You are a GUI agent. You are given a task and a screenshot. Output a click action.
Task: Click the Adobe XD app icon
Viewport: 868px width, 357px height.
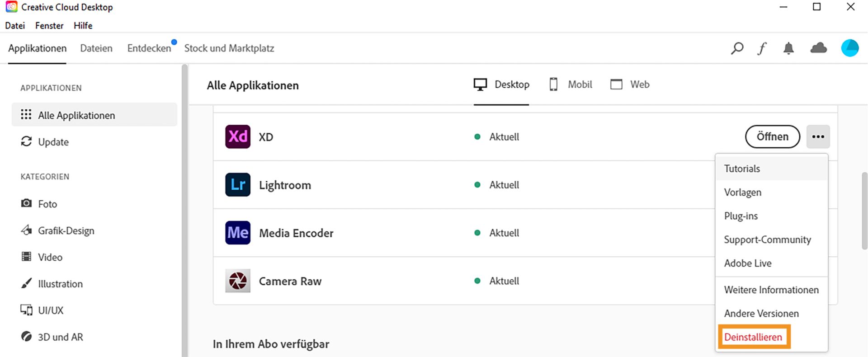pyautogui.click(x=238, y=136)
